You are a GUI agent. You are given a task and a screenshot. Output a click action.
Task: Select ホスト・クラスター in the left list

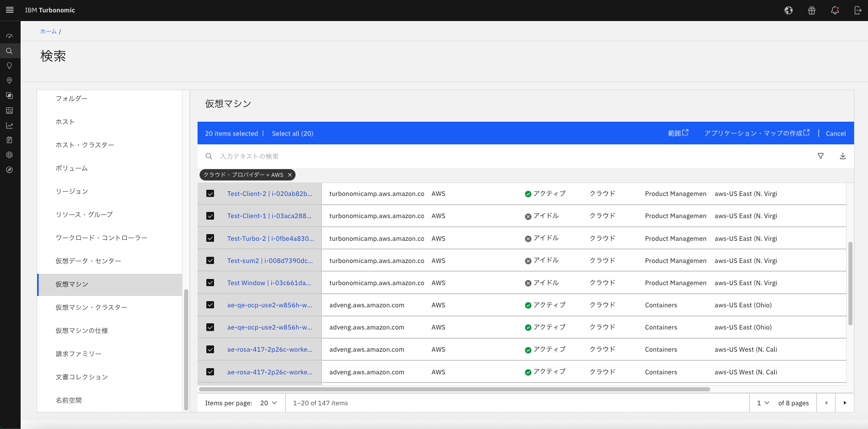85,145
